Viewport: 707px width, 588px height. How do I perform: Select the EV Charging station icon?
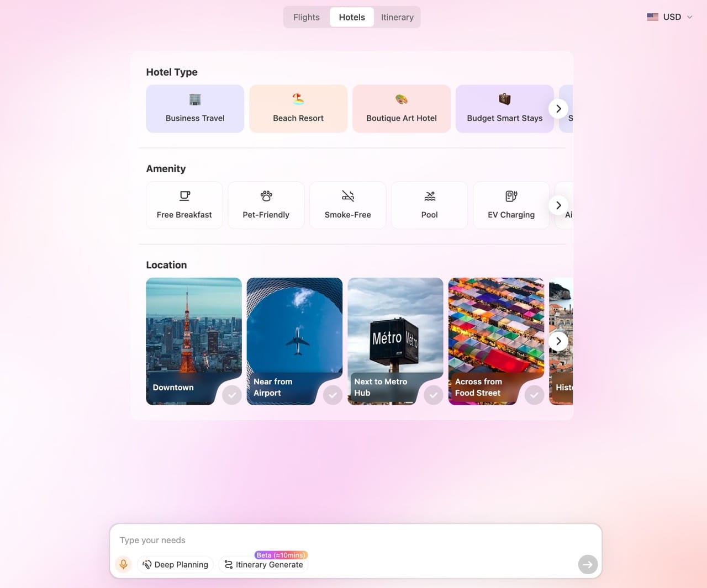tap(511, 196)
